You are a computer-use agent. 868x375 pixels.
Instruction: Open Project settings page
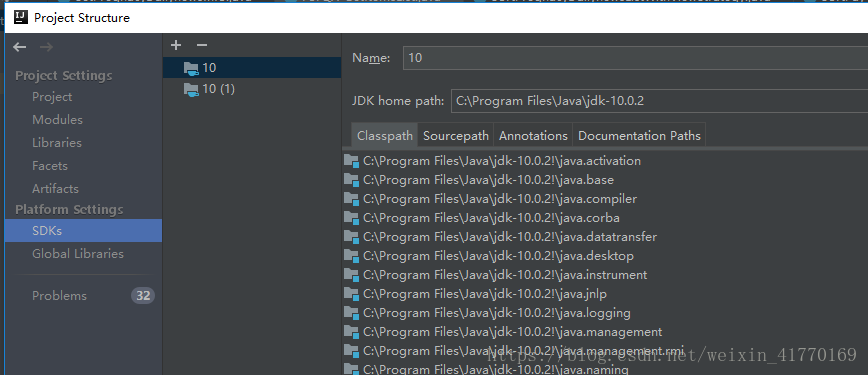tap(52, 97)
